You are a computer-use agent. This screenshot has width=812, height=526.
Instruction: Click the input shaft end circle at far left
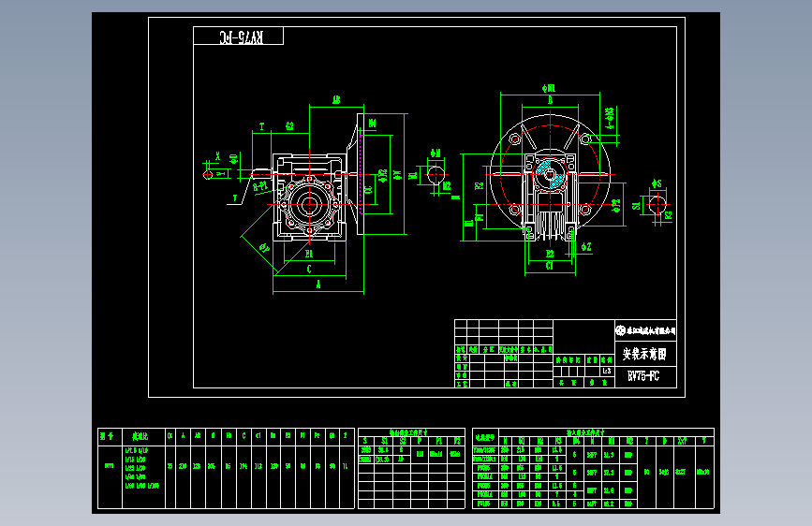pyautogui.click(x=208, y=174)
